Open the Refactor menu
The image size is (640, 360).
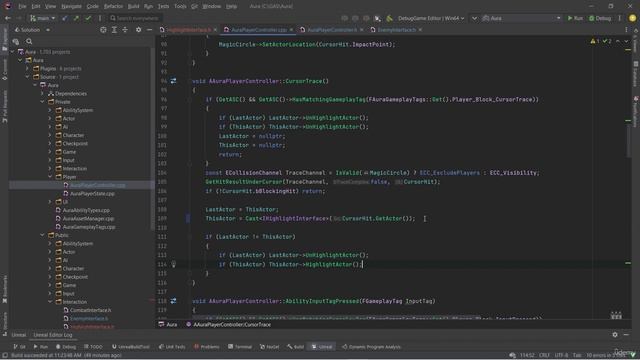[x=113, y=6]
